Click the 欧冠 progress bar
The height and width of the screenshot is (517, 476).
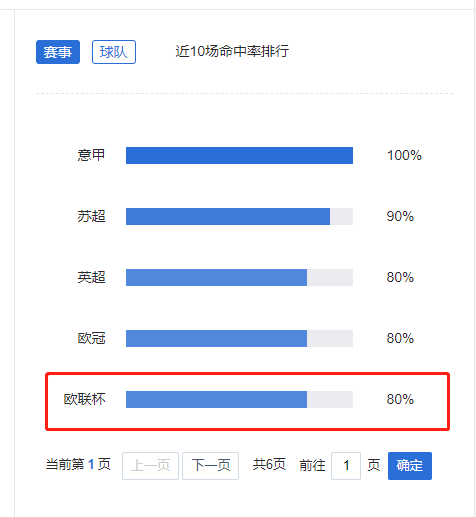coord(239,338)
